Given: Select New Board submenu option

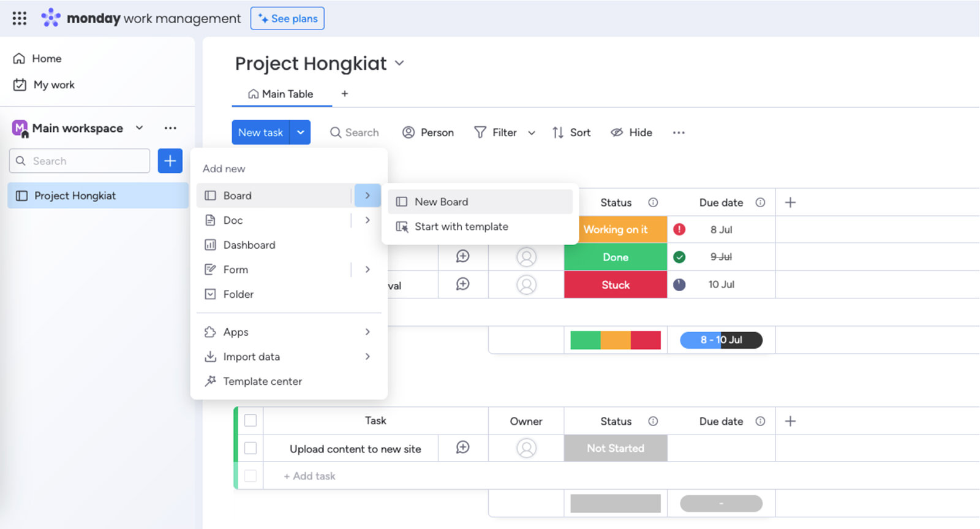Looking at the screenshot, I should click(x=480, y=202).
